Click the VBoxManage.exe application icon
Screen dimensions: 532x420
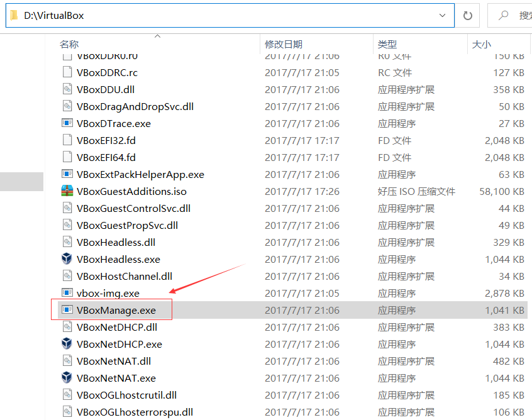point(67,310)
